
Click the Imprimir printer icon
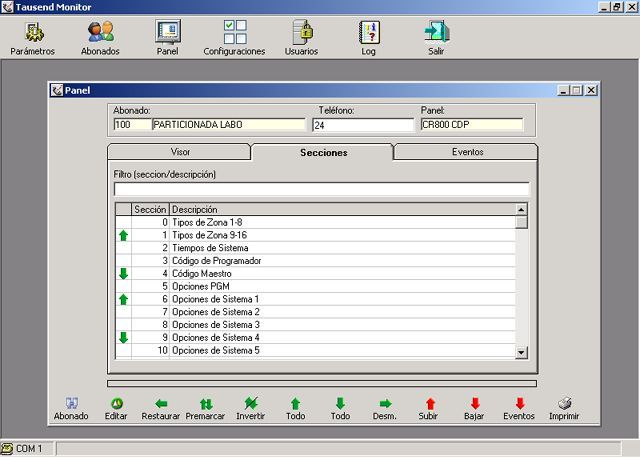pos(565,404)
